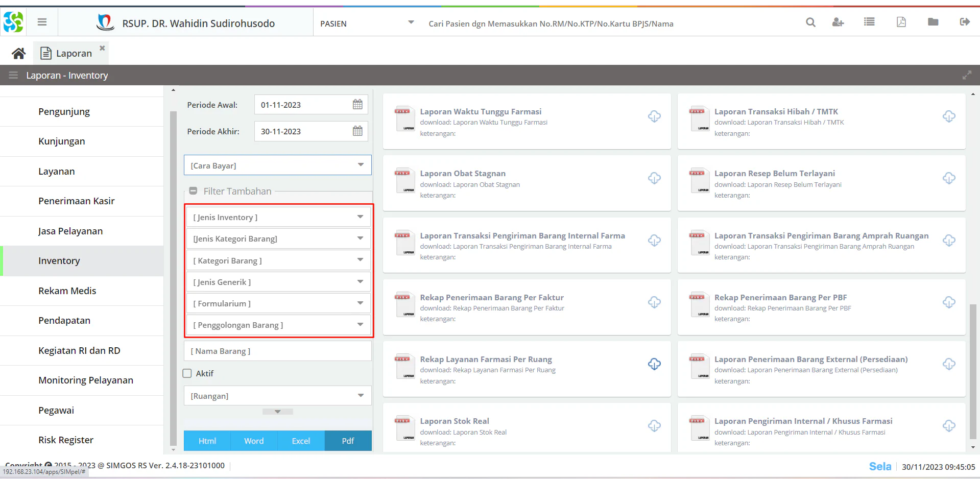Download Rekap Layanan Farmasi Per Ruang cloud icon
This screenshot has width=980, height=479.
(654, 364)
